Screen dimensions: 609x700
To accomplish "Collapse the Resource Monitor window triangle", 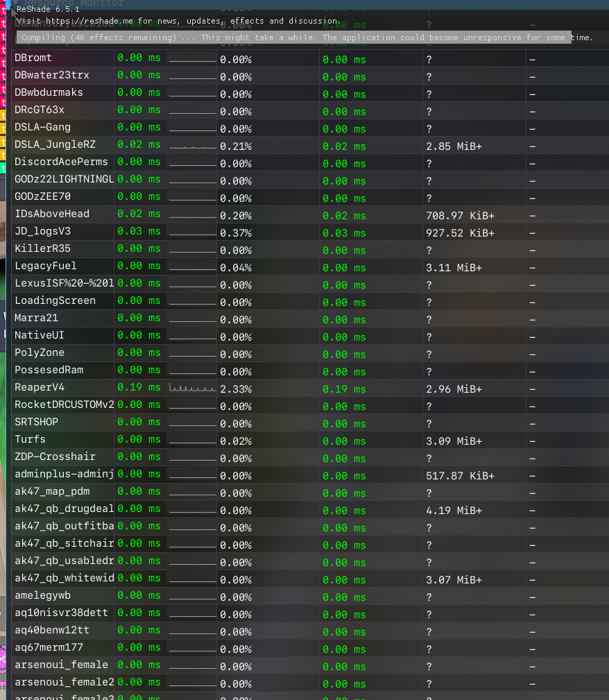I will [x=16, y=3].
